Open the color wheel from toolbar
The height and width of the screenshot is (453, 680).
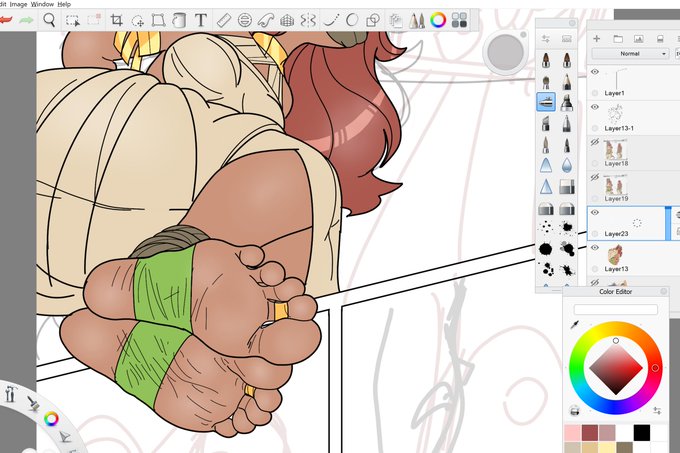coord(438,20)
